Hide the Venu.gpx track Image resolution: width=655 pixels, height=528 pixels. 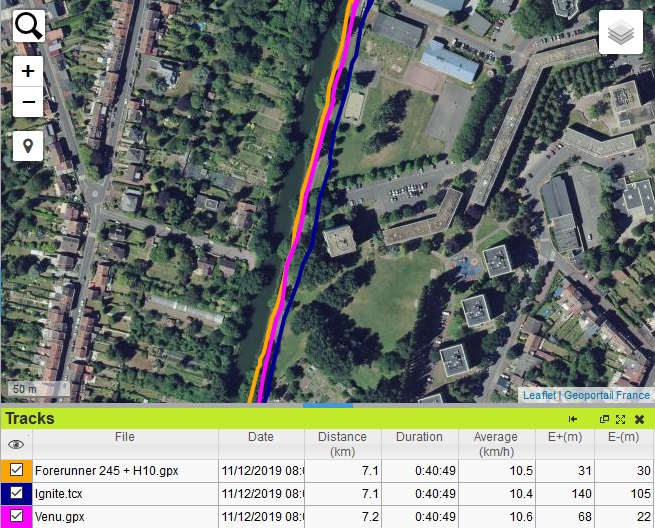point(17,516)
